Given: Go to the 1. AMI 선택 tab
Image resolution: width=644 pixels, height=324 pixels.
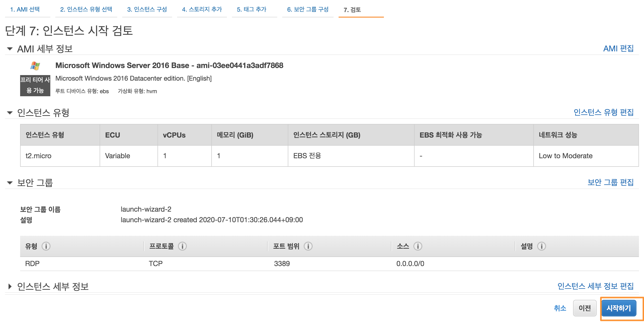Looking at the screenshot, I should [25, 9].
